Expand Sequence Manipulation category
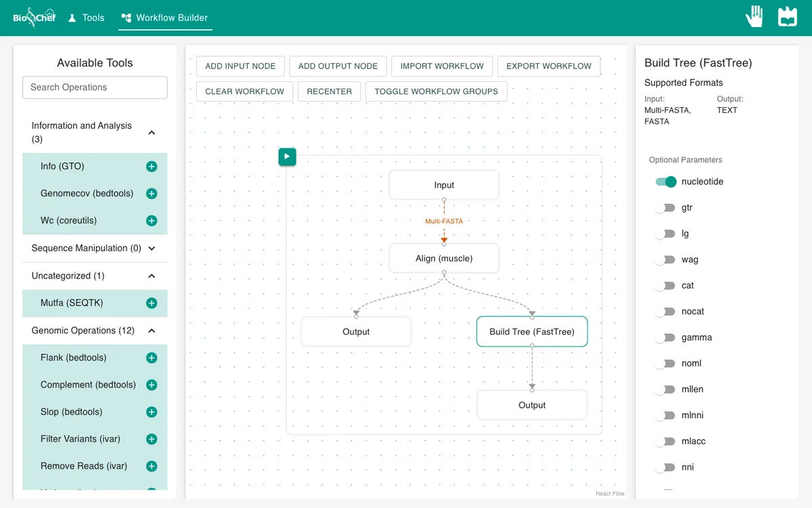 (95, 249)
